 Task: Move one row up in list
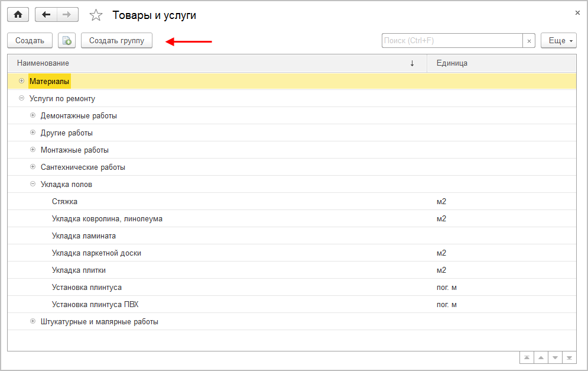[540, 357]
